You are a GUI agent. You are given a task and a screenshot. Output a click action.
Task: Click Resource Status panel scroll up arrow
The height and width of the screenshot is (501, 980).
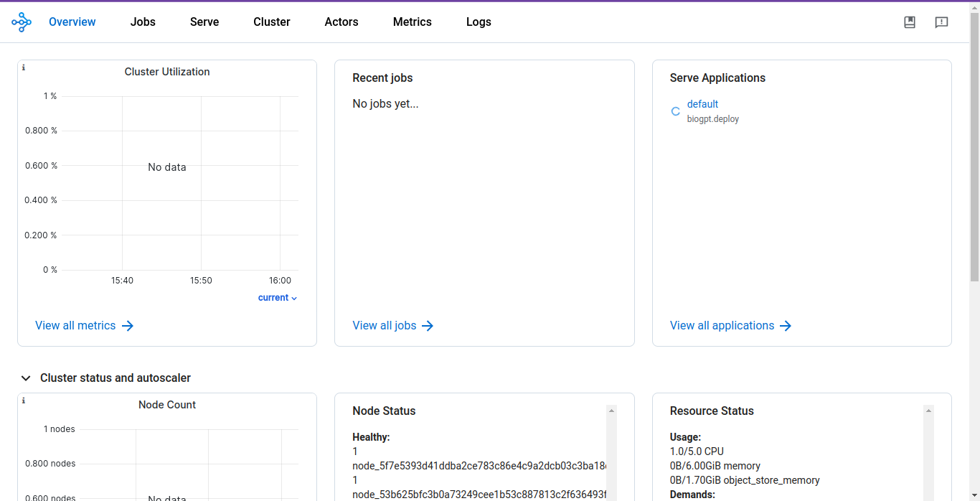click(929, 411)
